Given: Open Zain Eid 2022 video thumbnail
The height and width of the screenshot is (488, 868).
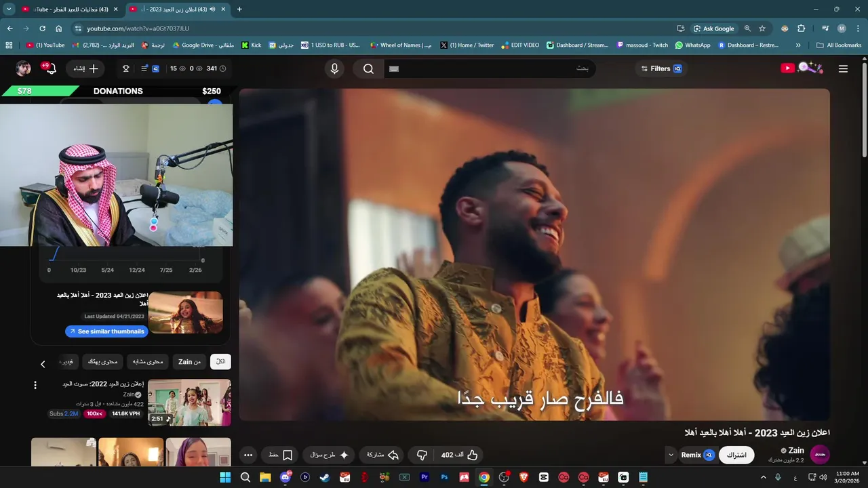Looking at the screenshot, I should click(x=189, y=403).
